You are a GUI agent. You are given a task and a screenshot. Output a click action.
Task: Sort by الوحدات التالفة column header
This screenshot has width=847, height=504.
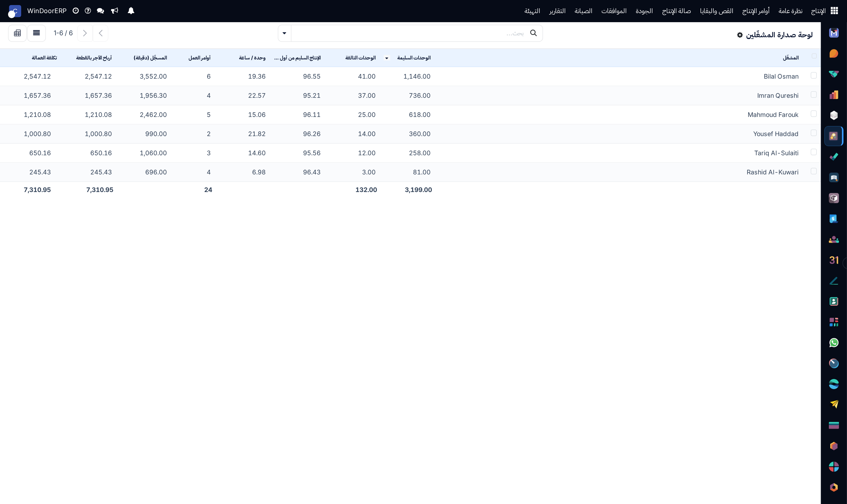click(360, 58)
